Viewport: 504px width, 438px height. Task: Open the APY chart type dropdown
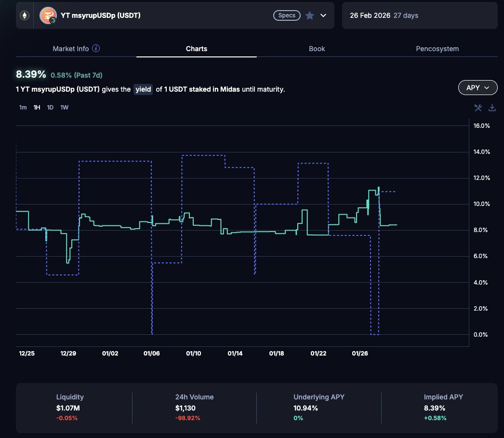click(477, 87)
